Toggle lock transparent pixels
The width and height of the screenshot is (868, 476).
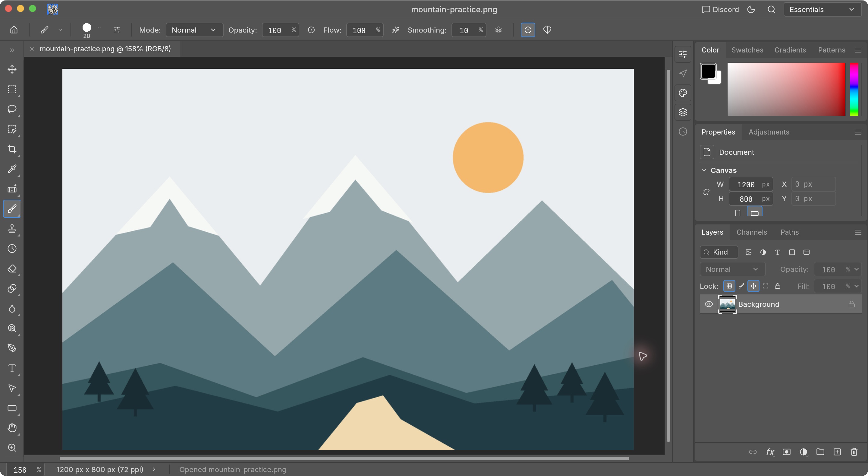point(729,286)
